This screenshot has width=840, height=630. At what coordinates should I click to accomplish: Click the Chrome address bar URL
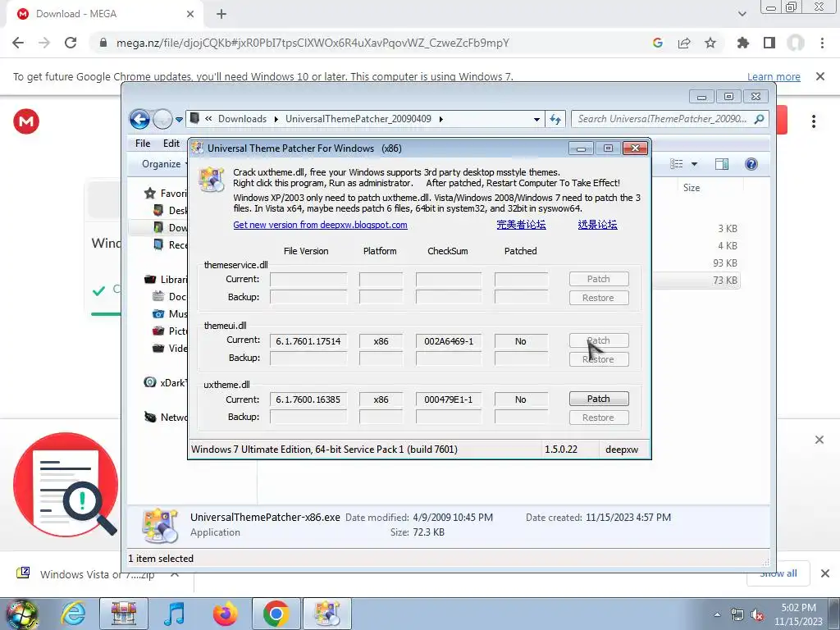coord(313,43)
